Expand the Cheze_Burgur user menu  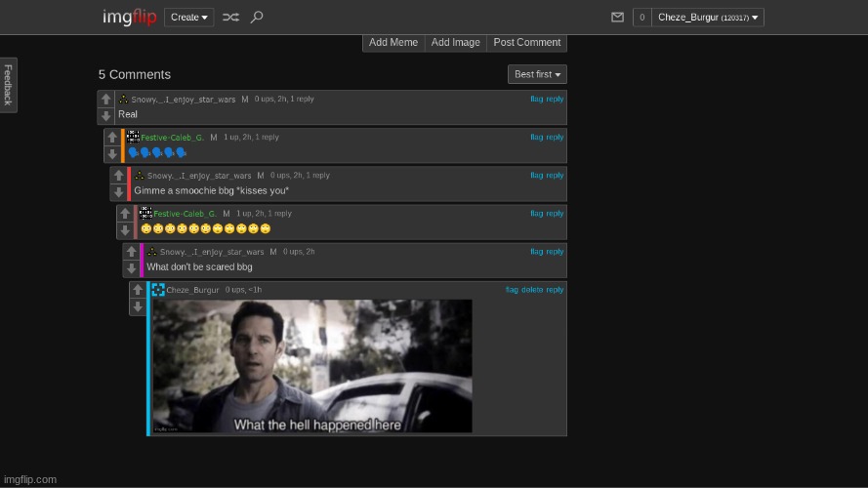708,18
